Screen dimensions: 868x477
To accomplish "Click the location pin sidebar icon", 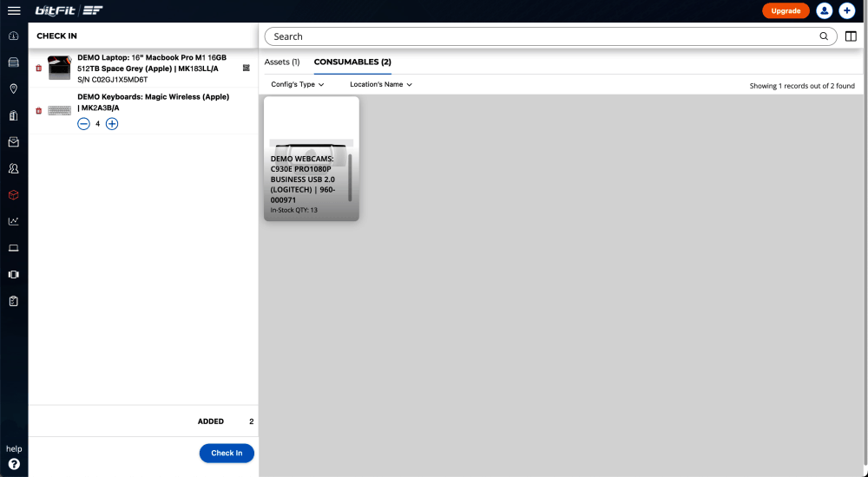I will click(14, 88).
